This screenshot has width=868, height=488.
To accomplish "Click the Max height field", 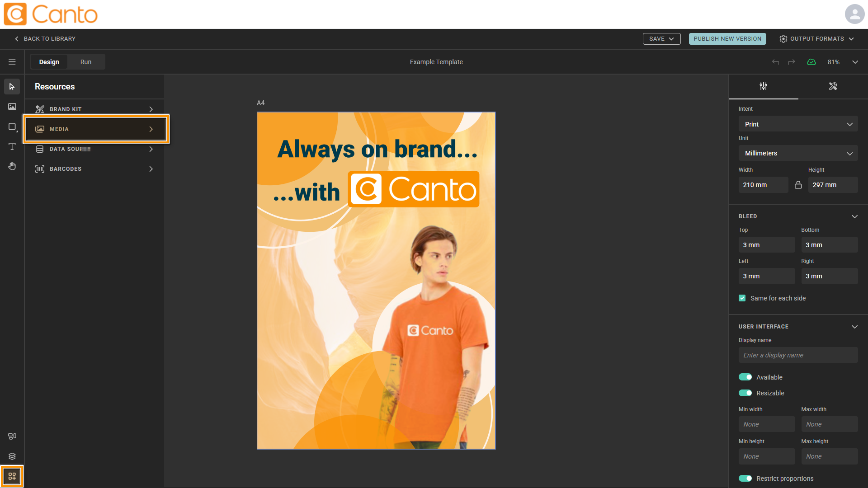I will click(x=830, y=456).
